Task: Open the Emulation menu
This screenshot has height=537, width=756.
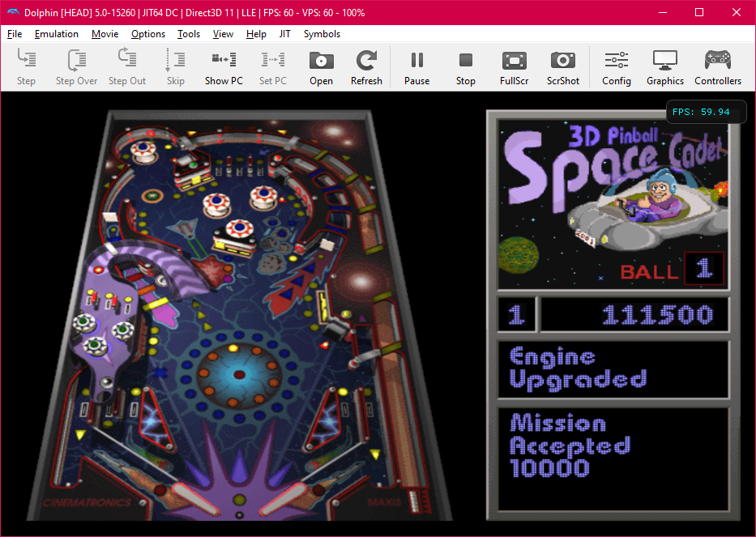Action: click(x=57, y=34)
